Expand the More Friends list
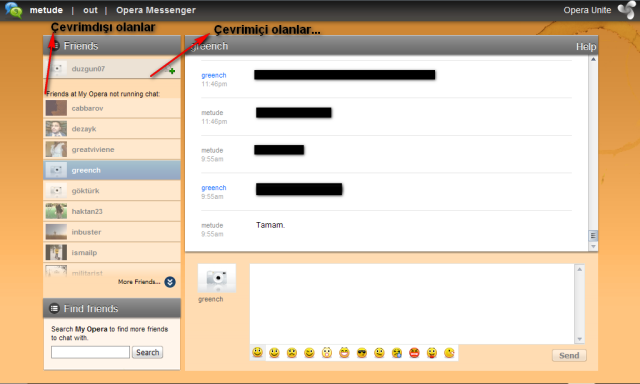Screen dimensions: 640x384 tap(170, 282)
